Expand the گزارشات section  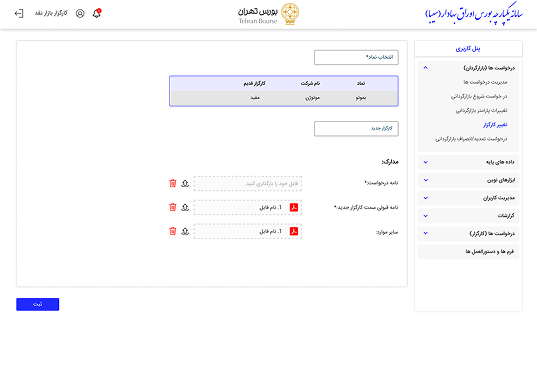point(468,215)
